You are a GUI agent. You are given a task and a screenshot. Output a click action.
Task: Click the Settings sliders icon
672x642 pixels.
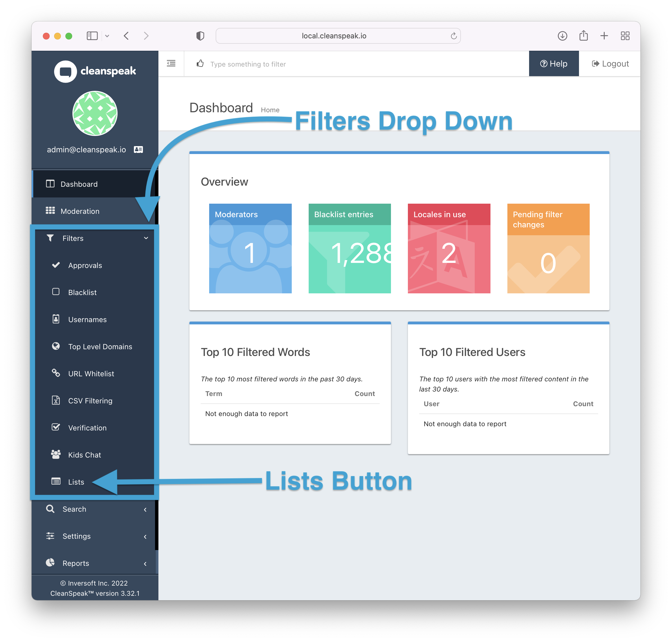[x=50, y=536]
